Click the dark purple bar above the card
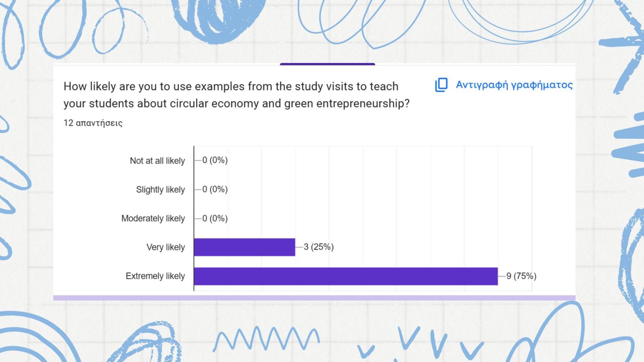The image size is (644, 362). pos(327,64)
